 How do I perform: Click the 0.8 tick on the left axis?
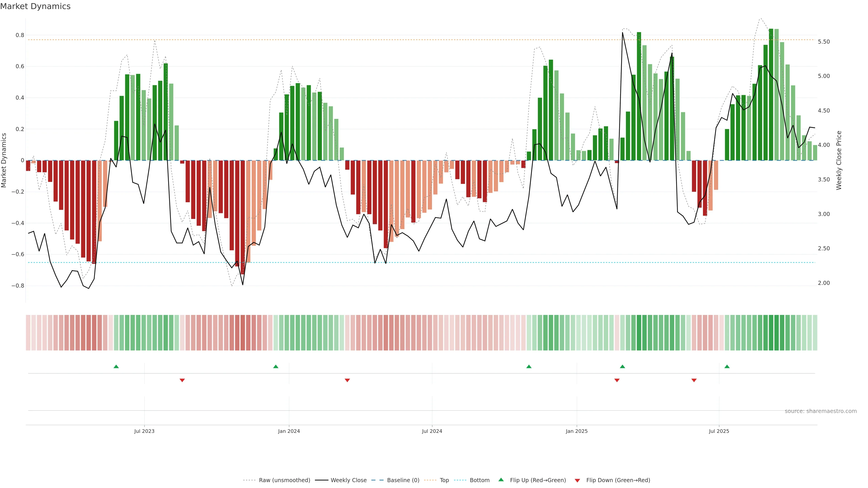(20, 35)
